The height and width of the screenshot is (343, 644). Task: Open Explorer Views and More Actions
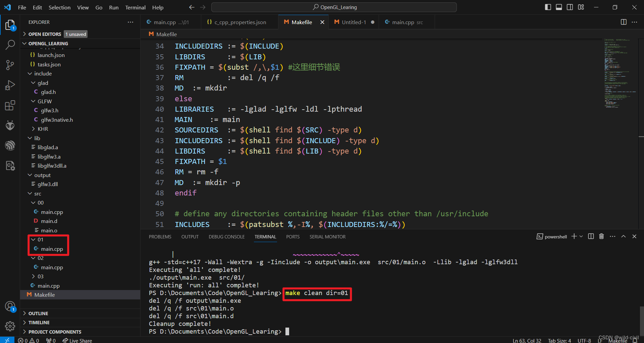click(x=130, y=22)
